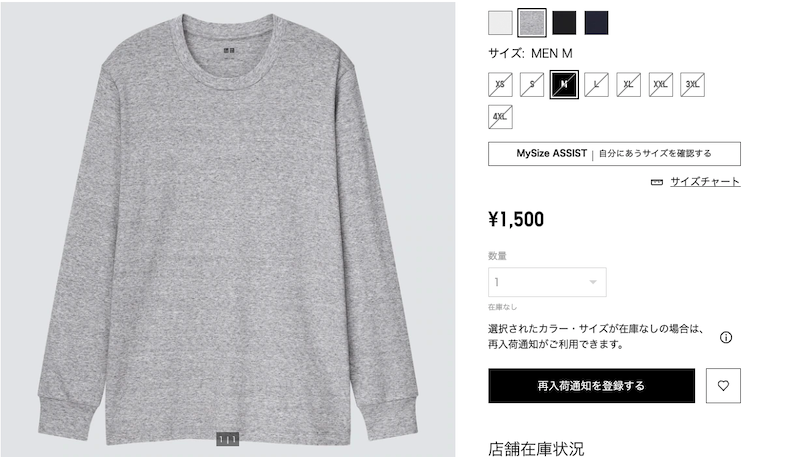Choose the black color swatch
This screenshot has width=800, height=457.
[564, 23]
